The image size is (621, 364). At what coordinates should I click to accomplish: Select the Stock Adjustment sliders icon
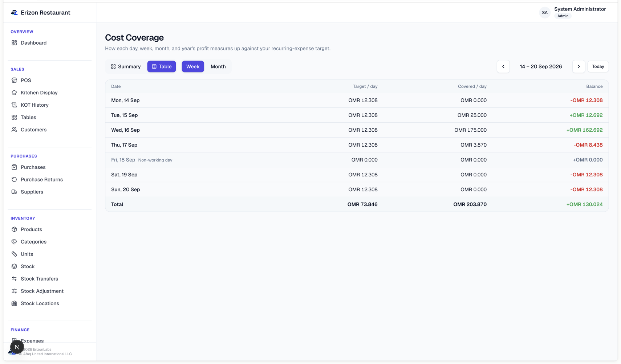click(14, 291)
